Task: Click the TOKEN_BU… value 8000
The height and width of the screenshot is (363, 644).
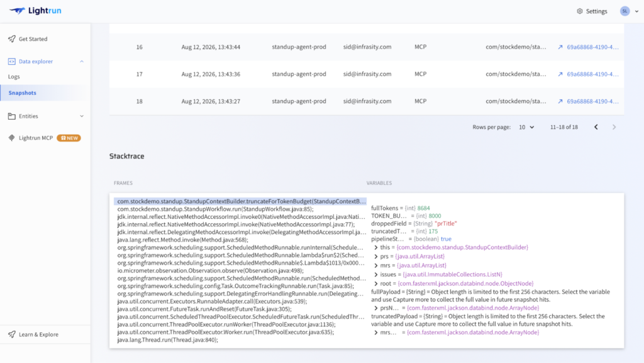Action: pos(435,216)
